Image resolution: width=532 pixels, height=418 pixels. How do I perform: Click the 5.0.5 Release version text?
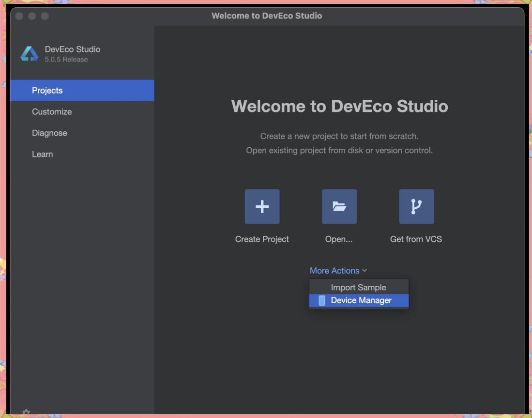click(66, 60)
